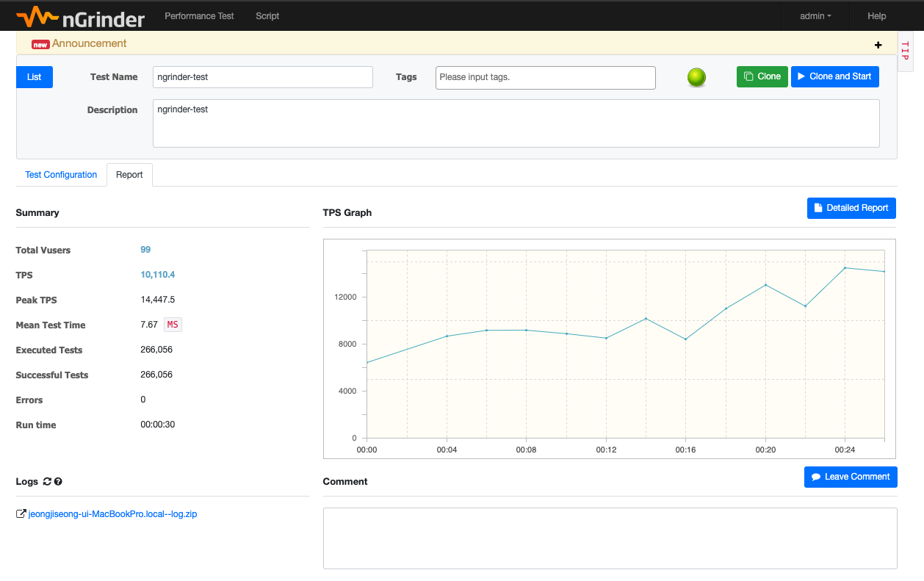Click the TPS value 10,110.4
This screenshot has height=581, width=924.
[158, 275]
